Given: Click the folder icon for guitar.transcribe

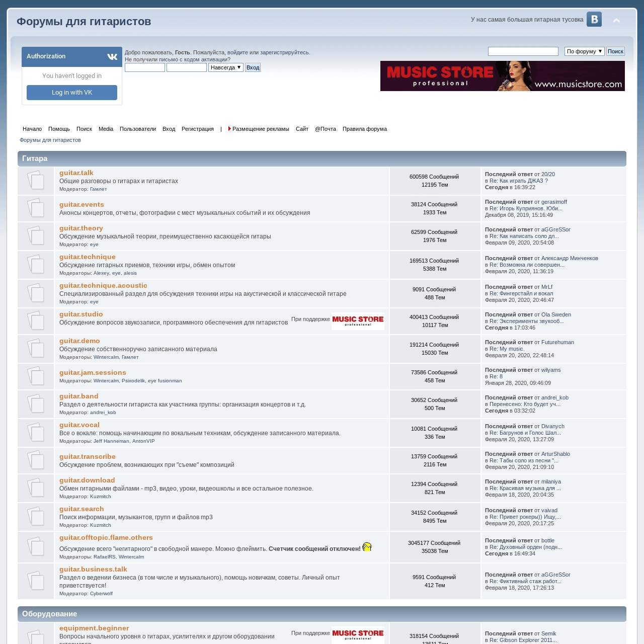Looking at the screenshot, I should coord(36,460).
